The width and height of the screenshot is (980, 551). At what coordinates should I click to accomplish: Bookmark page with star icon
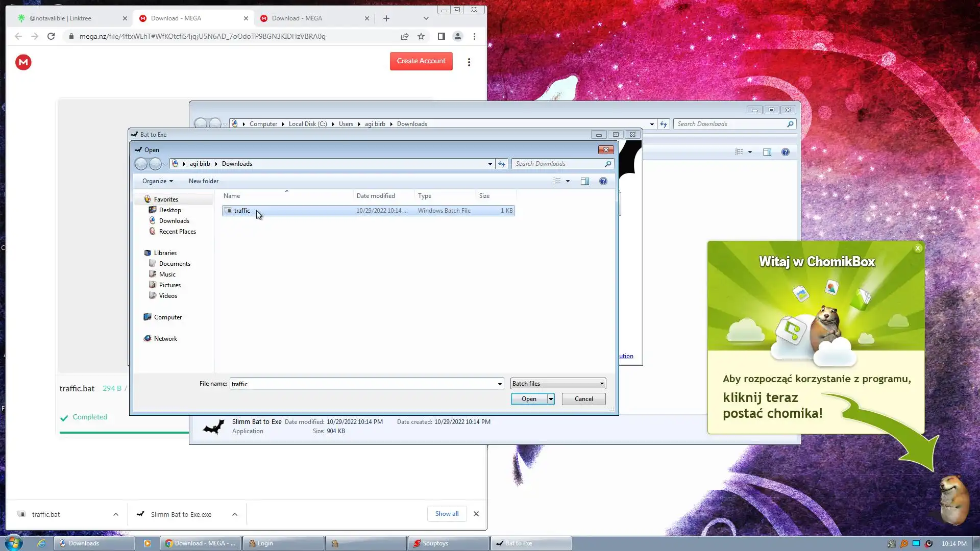(x=421, y=36)
